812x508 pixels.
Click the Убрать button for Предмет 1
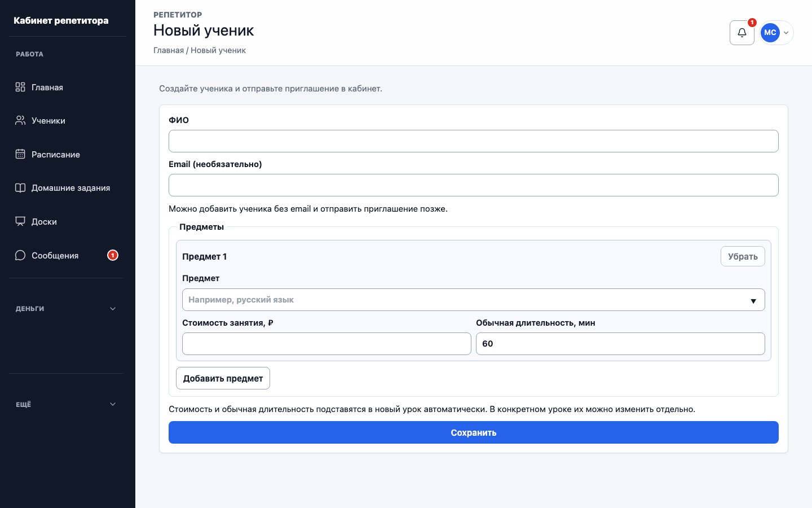coord(743,256)
